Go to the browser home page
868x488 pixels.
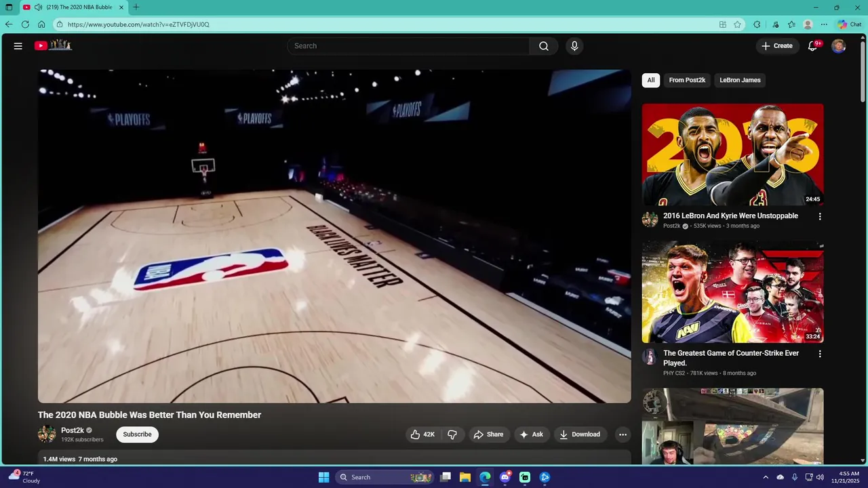(41, 24)
